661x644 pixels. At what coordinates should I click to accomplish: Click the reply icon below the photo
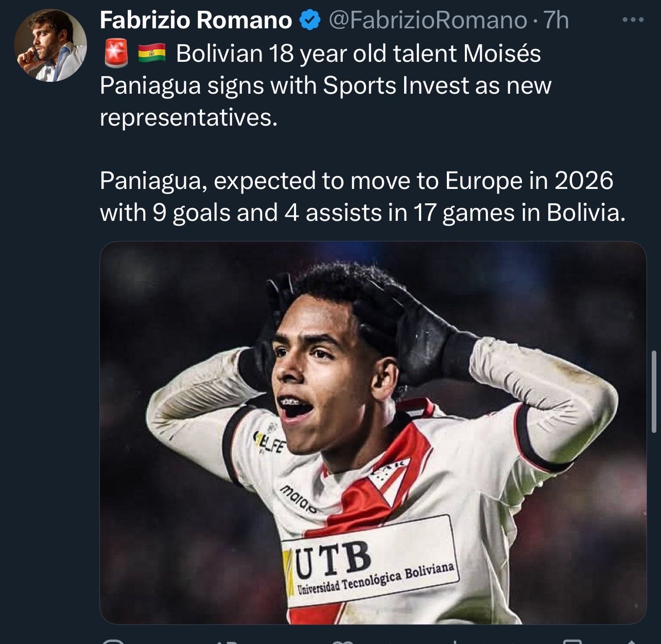(113, 641)
